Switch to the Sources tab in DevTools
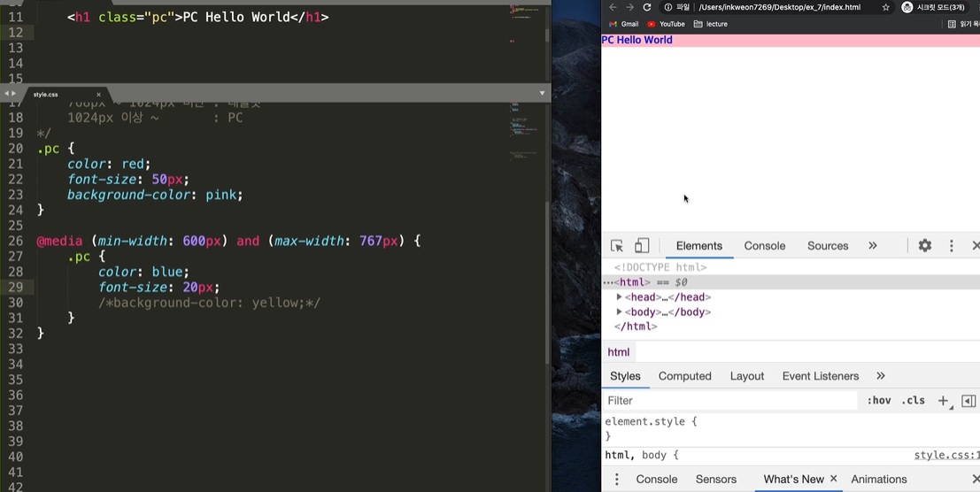 828,245
